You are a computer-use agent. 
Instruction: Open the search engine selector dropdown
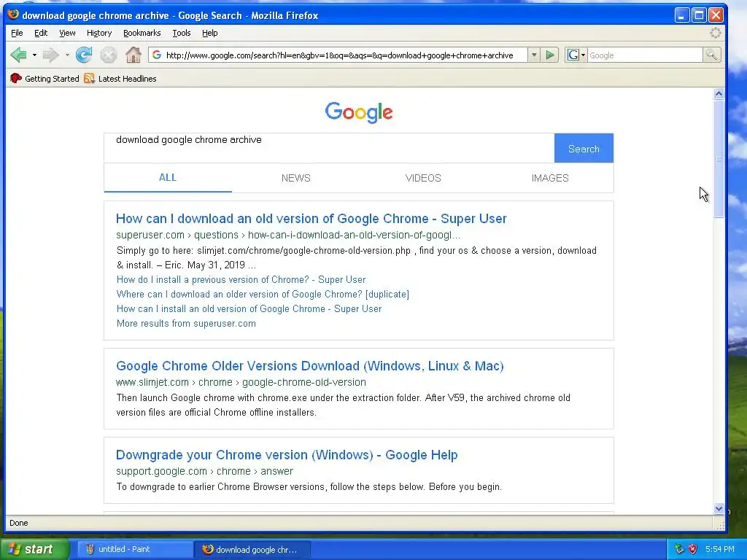576,55
